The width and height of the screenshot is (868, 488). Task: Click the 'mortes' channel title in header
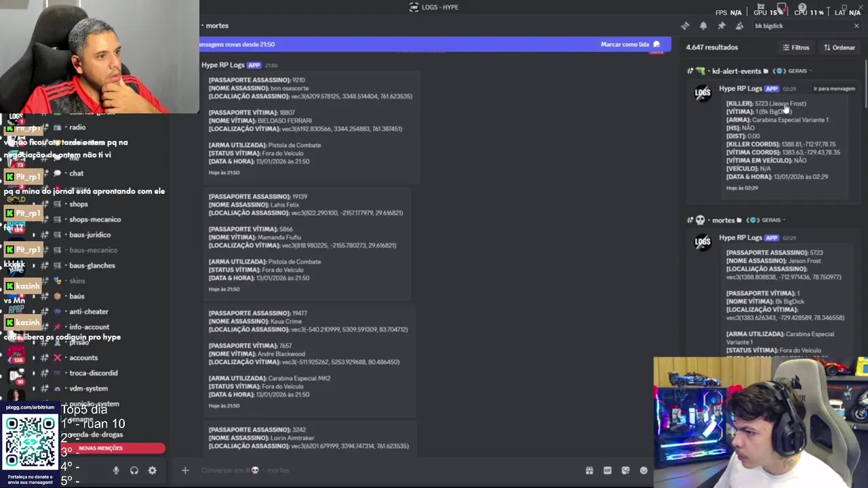tap(217, 26)
